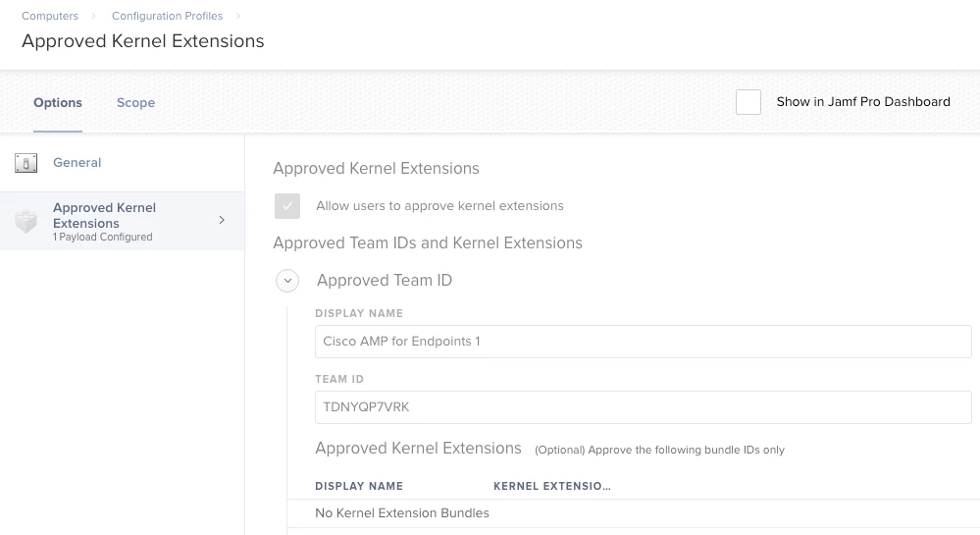The height and width of the screenshot is (535, 980).
Task: Open the Approved Kernel Extensions payload item
Action: 122,221
